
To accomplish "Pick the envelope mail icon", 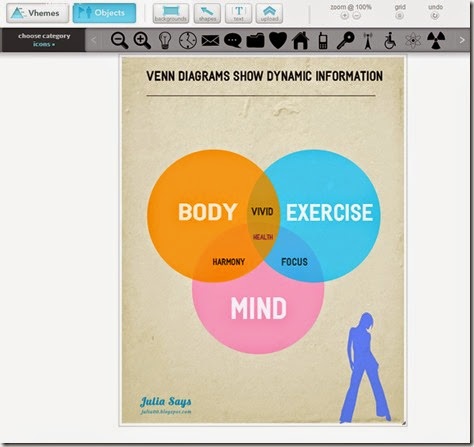I will [210, 41].
